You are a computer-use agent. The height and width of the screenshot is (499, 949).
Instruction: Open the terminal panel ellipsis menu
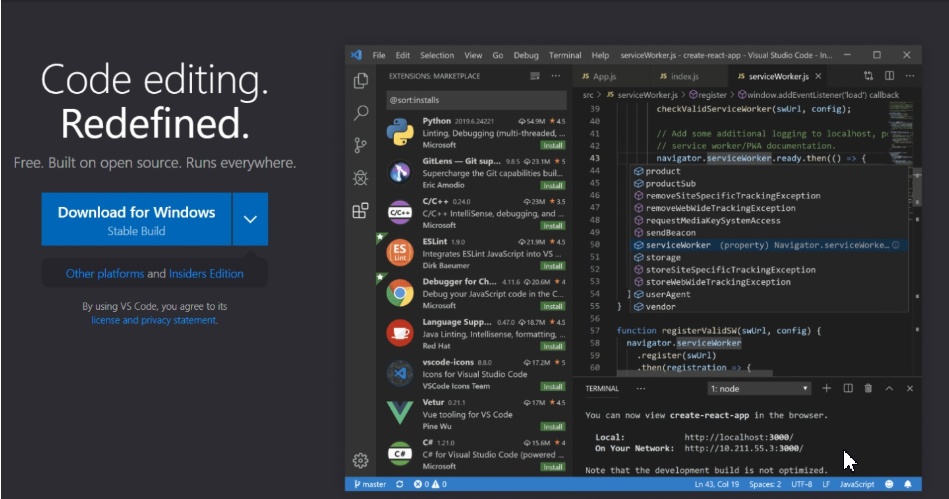click(x=641, y=389)
